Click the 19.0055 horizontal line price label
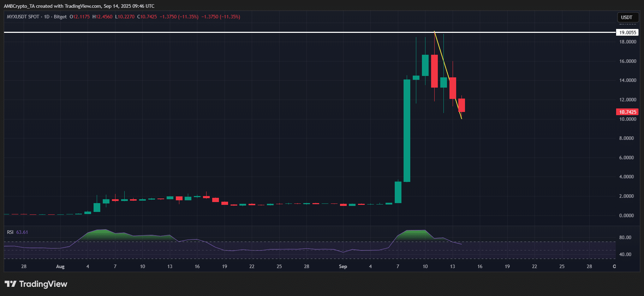 pos(627,32)
